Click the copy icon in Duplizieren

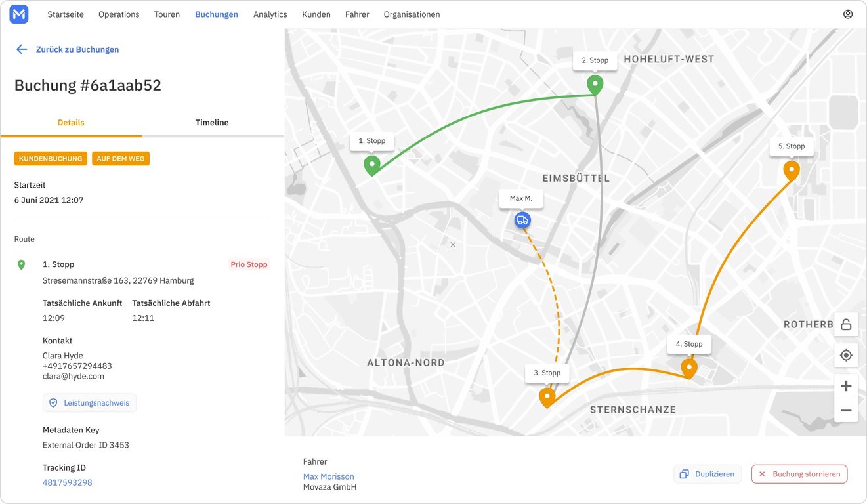684,474
